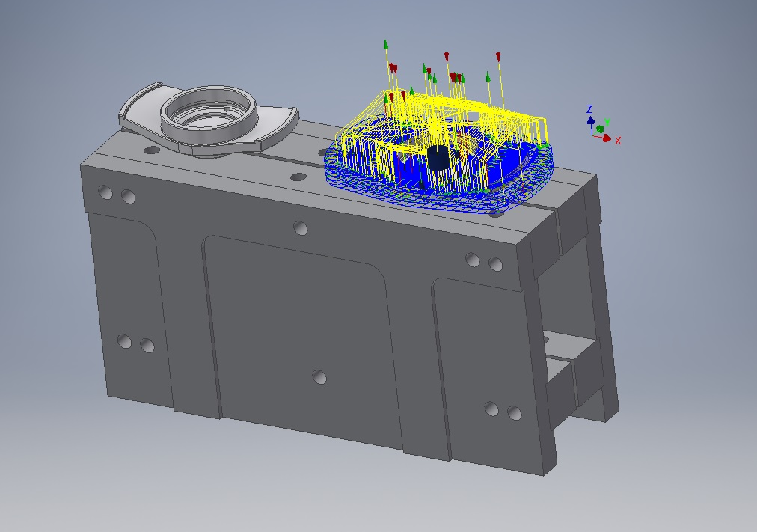Click the top-left pair of holes on the fixture front
757x532 pixels.
click(117, 195)
